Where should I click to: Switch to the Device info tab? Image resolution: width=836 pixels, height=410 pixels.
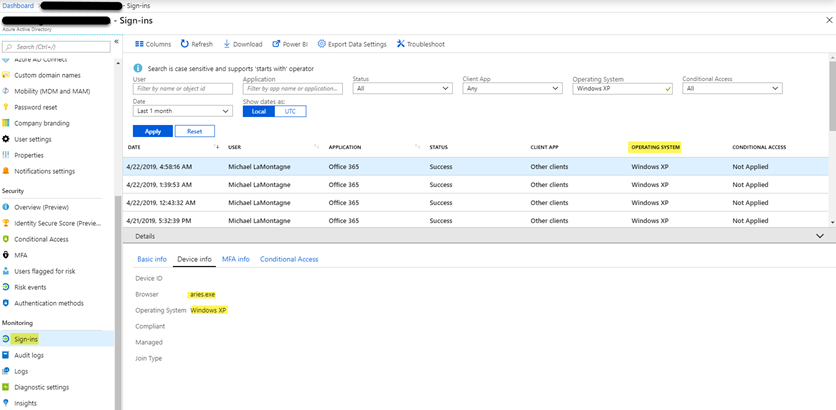[x=194, y=259]
